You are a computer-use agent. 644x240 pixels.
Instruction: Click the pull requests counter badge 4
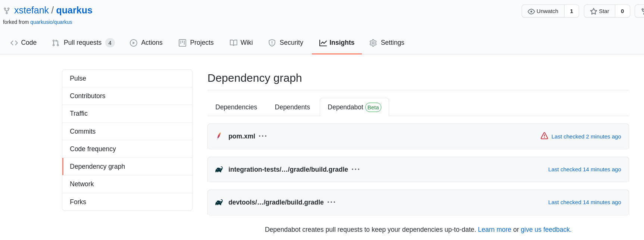click(x=110, y=43)
